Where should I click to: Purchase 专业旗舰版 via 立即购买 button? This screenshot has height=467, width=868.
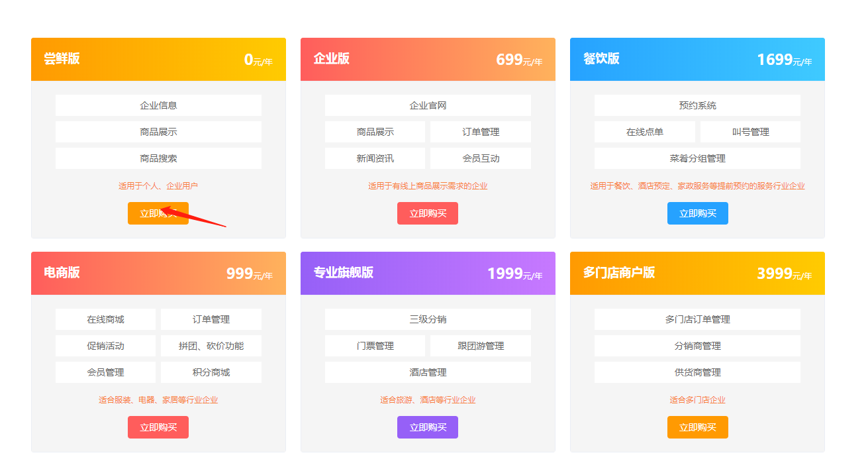click(x=427, y=427)
